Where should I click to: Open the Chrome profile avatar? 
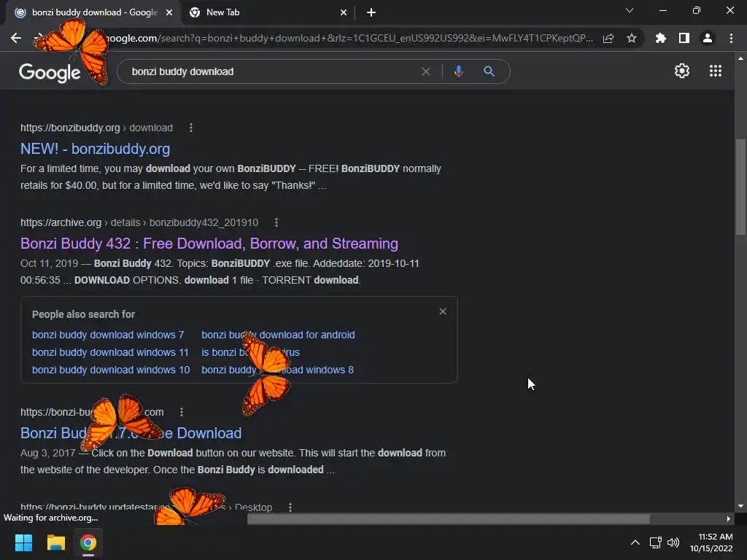pyautogui.click(x=708, y=38)
